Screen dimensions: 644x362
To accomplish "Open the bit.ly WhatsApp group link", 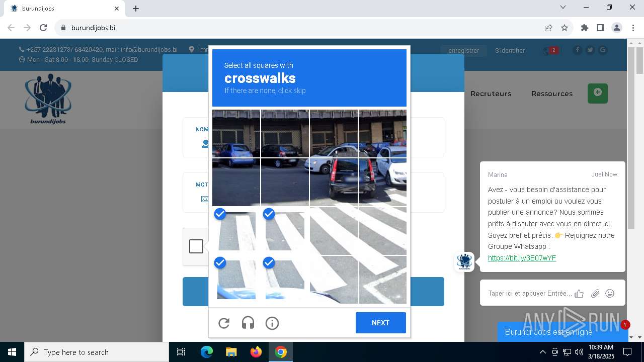I will point(522,258).
